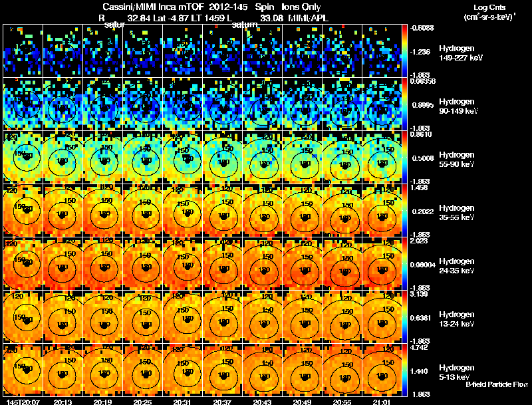Click the '1.440' color scale value
Viewport: 532px width, 405px height.
420,372
